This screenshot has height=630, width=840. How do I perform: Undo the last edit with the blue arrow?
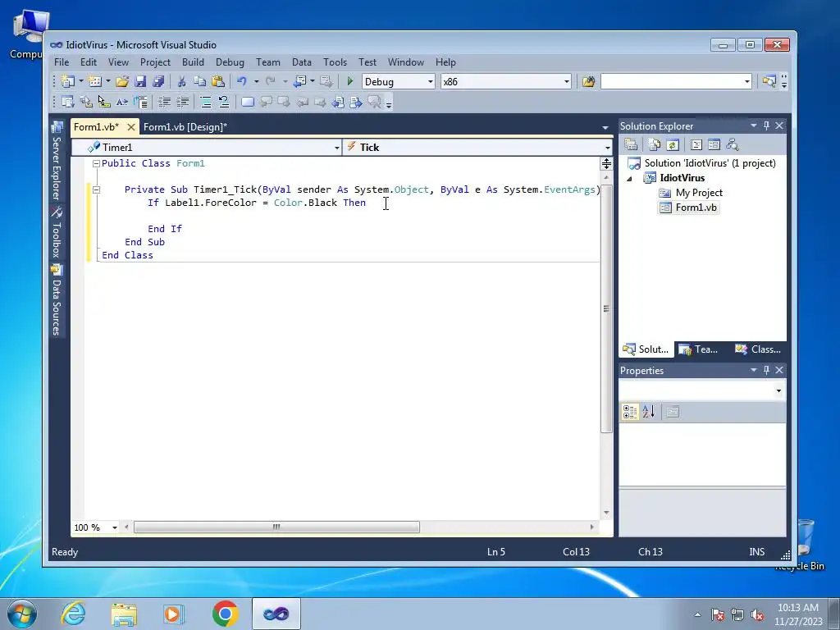(242, 81)
